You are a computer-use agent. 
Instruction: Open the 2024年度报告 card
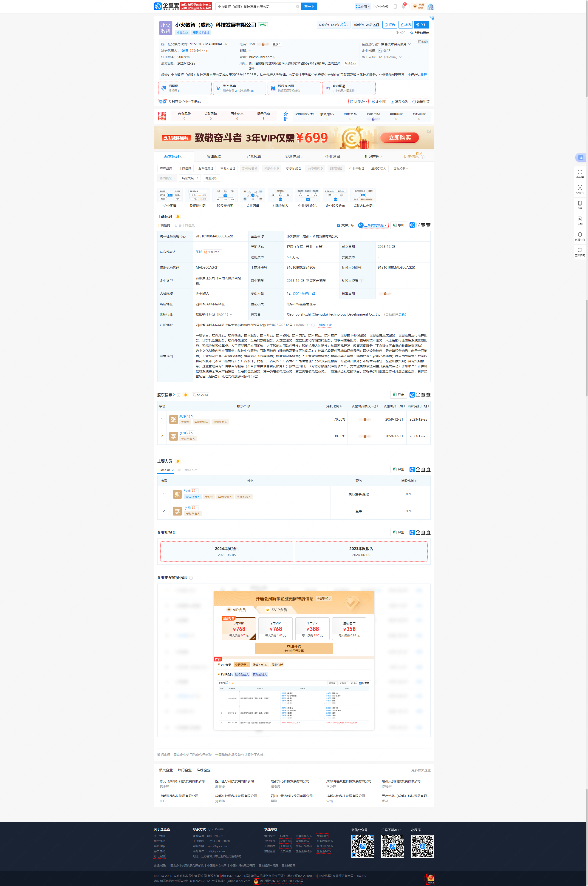pyautogui.click(x=226, y=552)
